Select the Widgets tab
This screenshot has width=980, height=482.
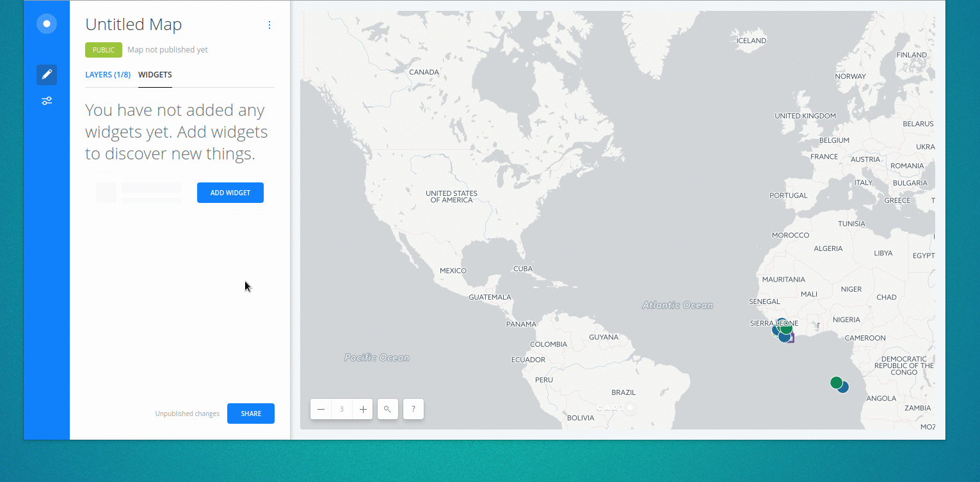tap(155, 75)
